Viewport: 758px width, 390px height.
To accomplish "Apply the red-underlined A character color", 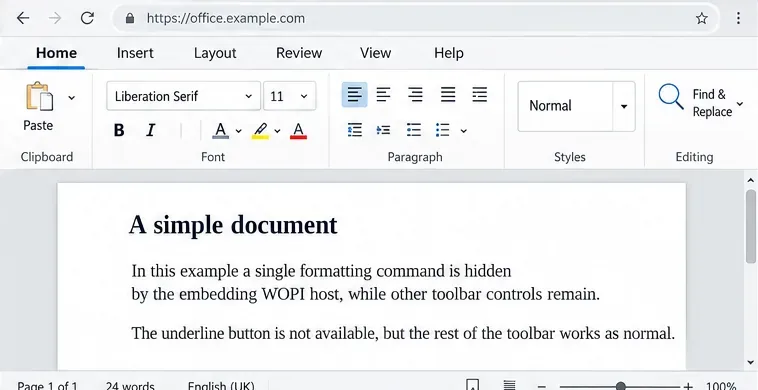I will 298,130.
